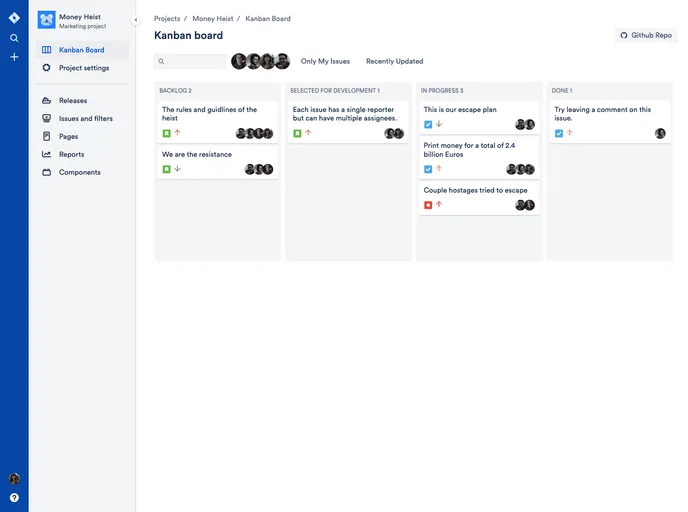The height and width of the screenshot is (512, 688).
Task: Click the board search input field
Action: 190,61
